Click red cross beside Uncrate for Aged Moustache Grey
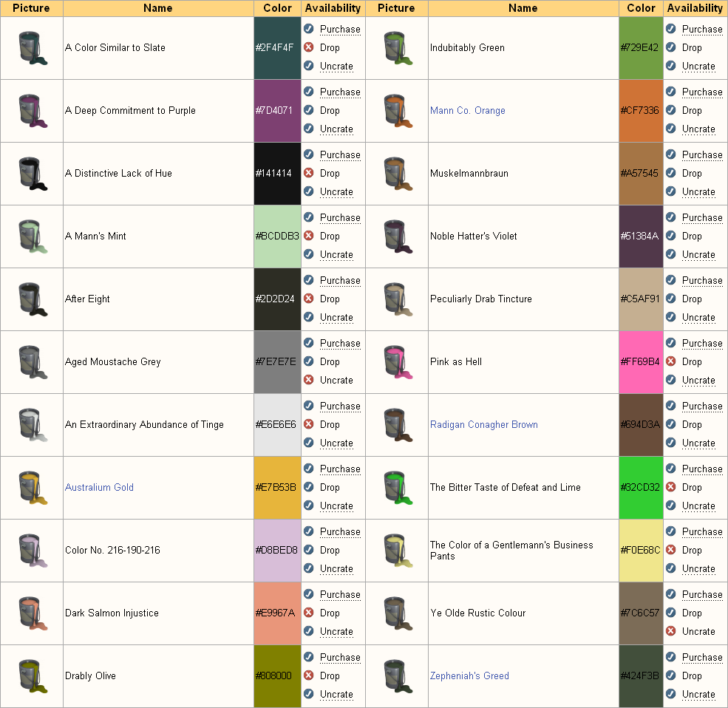Image resolution: width=728 pixels, height=708 pixels. [309, 380]
